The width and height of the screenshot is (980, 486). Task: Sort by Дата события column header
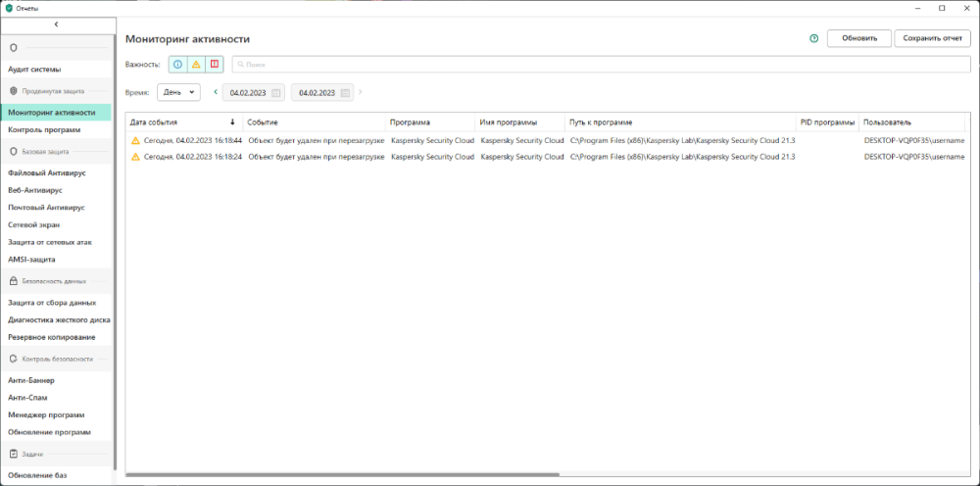pyautogui.click(x=184, y=122)
